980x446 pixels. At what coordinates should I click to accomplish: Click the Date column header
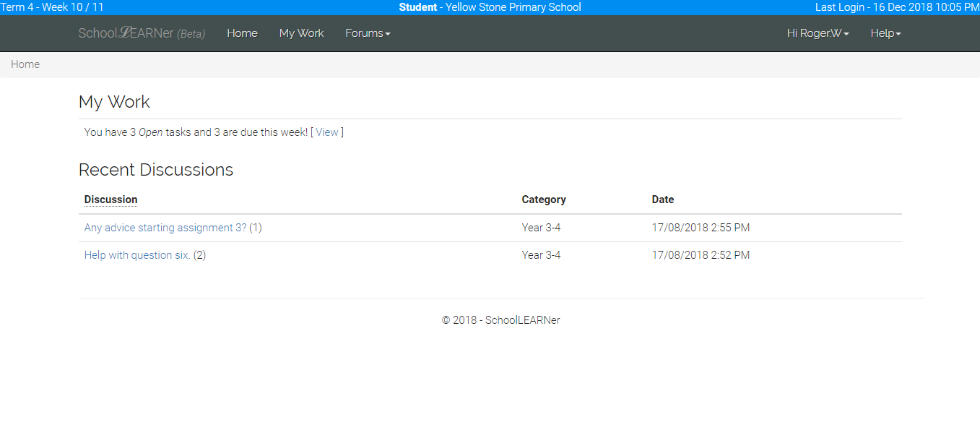coord(663,200)
